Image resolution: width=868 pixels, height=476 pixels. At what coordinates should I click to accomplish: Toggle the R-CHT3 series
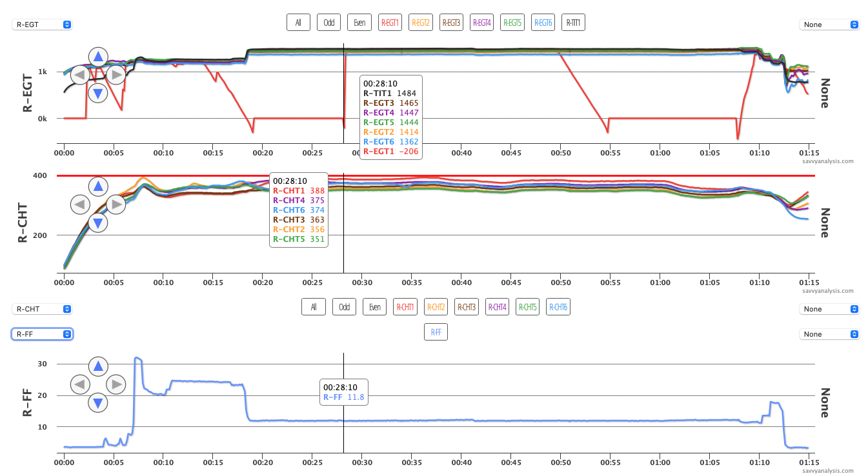(467, 307)
